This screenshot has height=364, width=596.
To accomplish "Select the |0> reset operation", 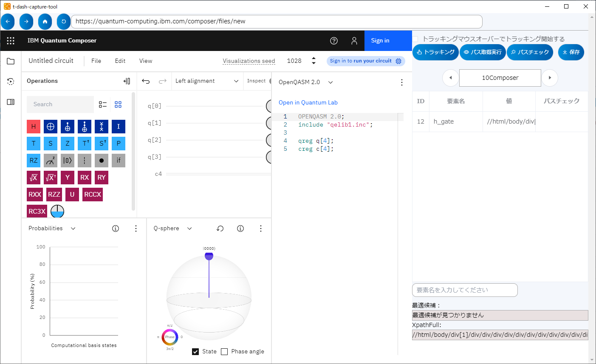I will click(68, 161).
